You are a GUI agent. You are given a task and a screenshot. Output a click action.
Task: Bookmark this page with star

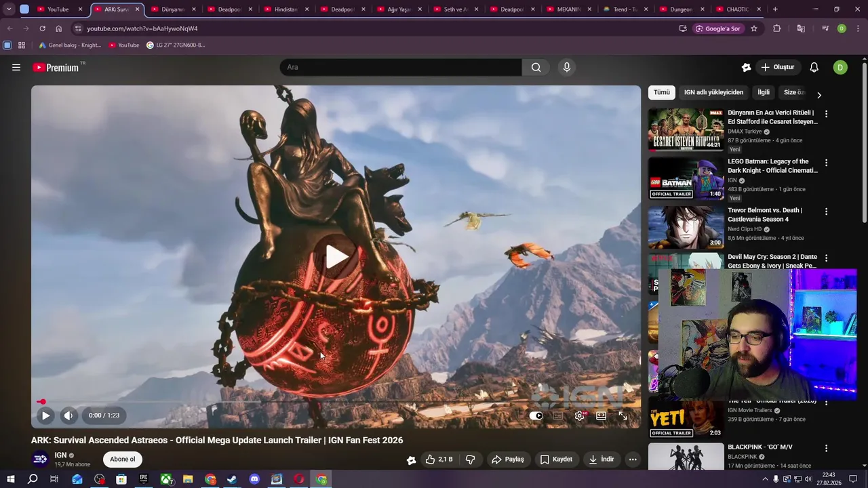click(753, 28)
